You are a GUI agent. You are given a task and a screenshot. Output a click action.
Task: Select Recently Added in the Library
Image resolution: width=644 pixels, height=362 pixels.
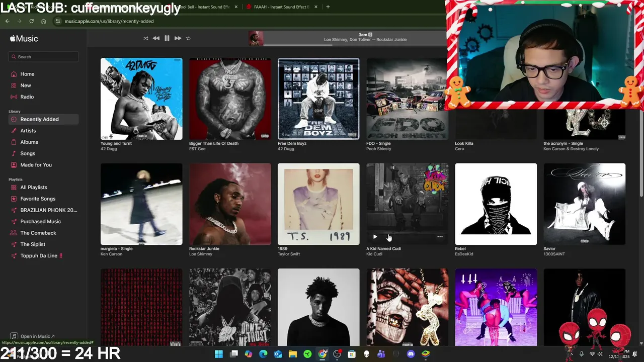pos(43,119)
